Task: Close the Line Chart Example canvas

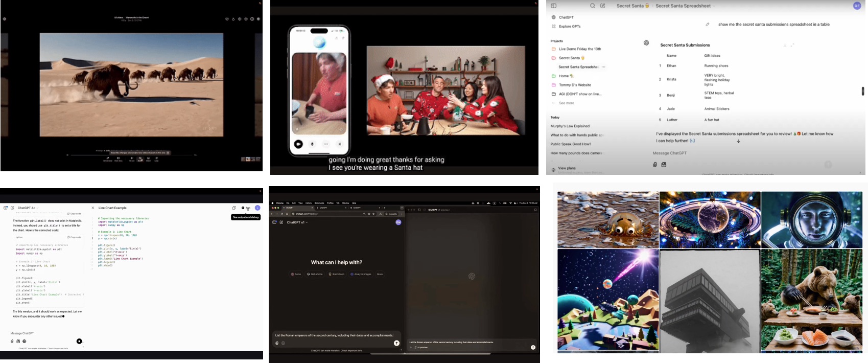Action: click(92, 208)
